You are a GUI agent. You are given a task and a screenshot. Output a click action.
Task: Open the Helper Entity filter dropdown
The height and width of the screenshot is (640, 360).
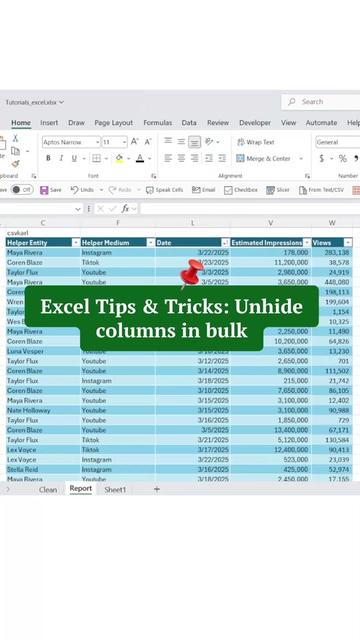click(76, 243)
